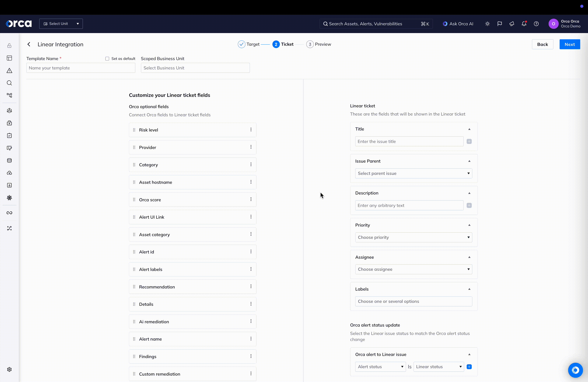Click Select Business Unit field
The image size is (588, 382).
(x=195, y=68)
